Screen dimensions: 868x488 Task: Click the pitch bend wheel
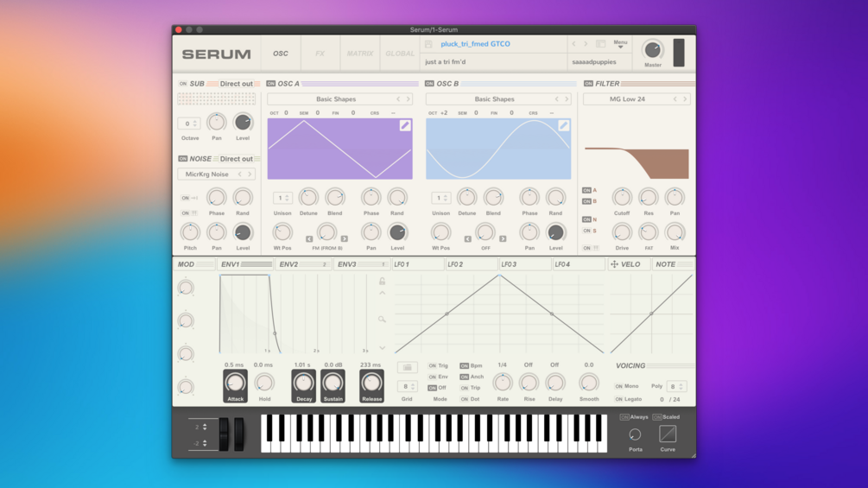point(224,434)
